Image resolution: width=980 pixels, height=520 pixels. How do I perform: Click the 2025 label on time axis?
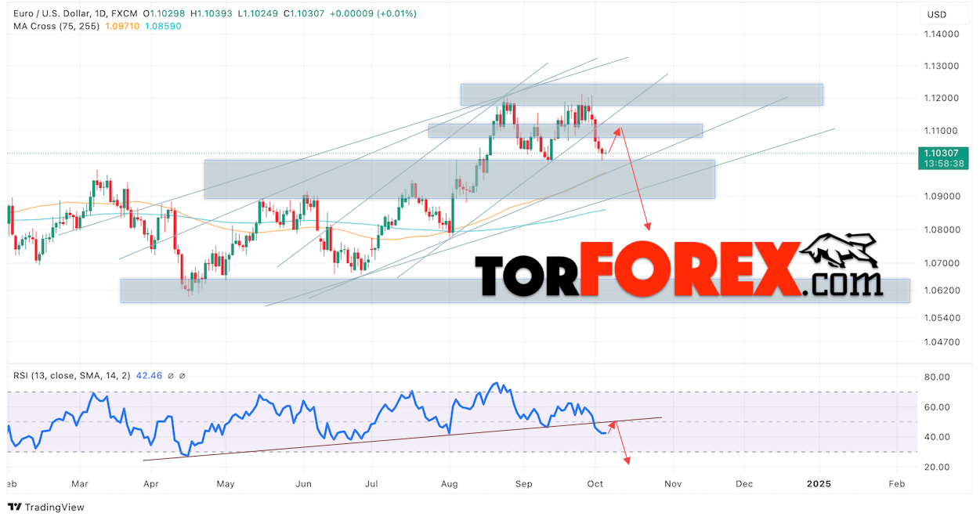pyautogui.click(x=819, y=484)
